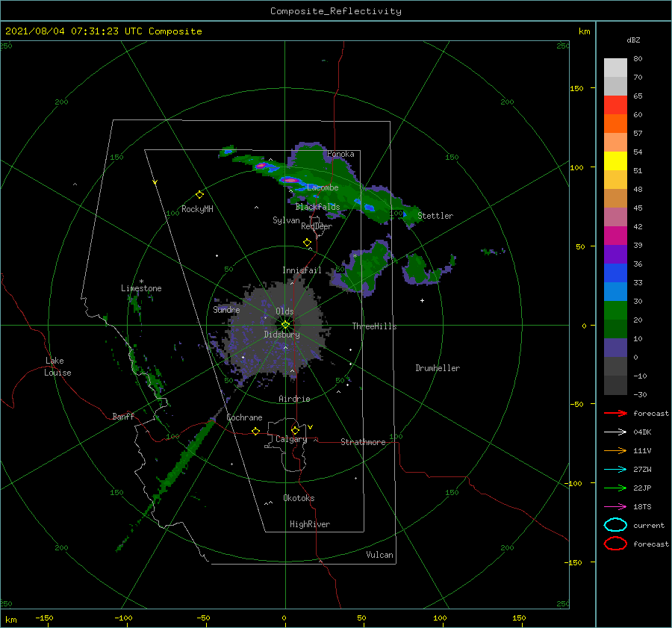
Task: Click the Cochrane city label
Action: [x=244, y=417]
